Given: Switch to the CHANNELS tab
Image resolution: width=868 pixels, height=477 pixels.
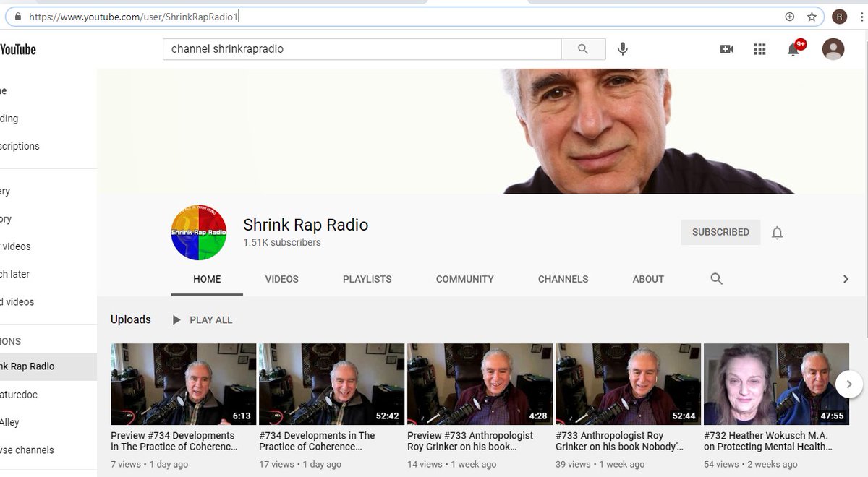Looking at the screenshot, I should pos(563,279).
